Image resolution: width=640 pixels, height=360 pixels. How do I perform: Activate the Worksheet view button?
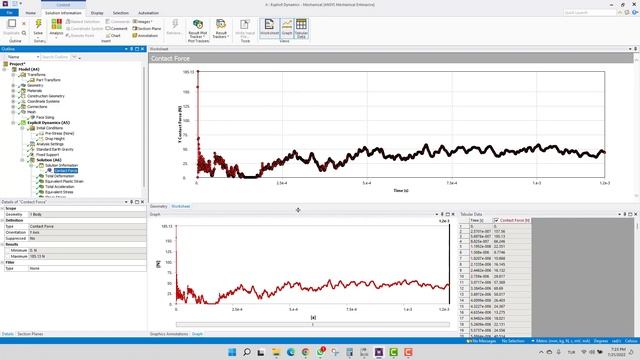(269, 28)
